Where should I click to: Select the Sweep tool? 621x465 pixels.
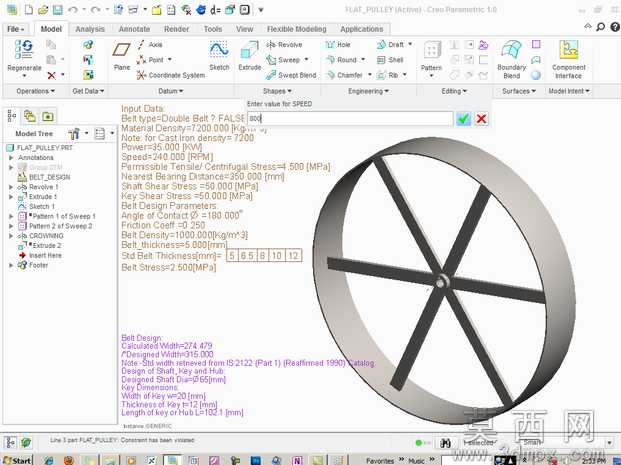tap(284, 60)
